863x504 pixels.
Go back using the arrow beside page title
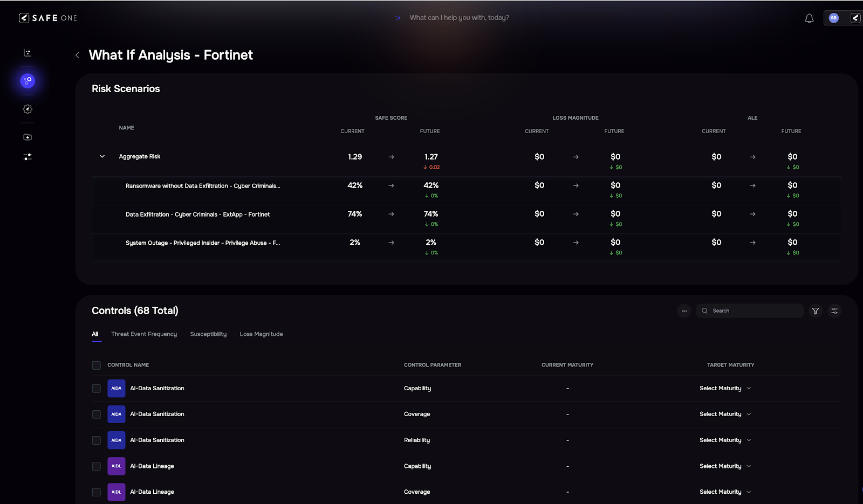[x=77, y=55]
